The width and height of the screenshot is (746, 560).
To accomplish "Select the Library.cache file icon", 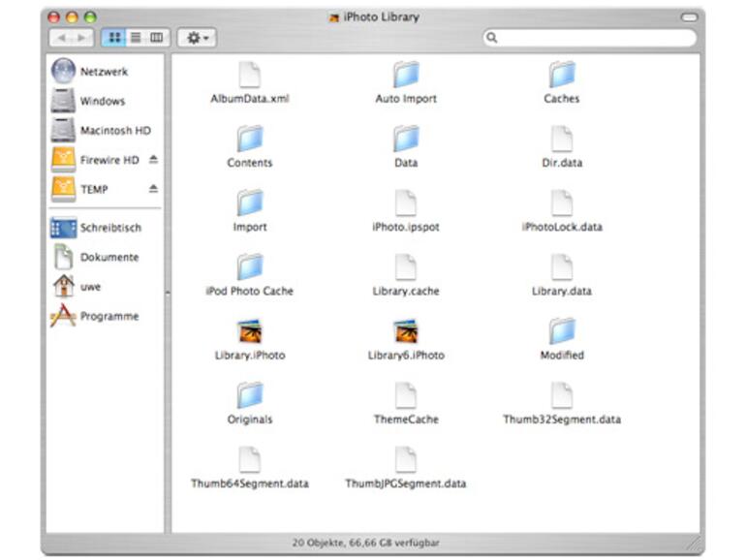I will pyautogui.click(x=406, y=267).
